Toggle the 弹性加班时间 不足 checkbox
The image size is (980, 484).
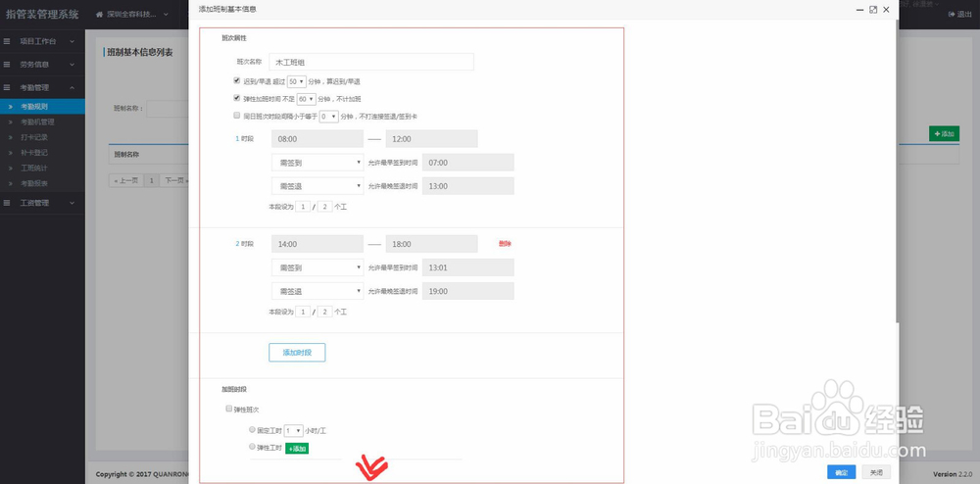(x=237, y=98)
